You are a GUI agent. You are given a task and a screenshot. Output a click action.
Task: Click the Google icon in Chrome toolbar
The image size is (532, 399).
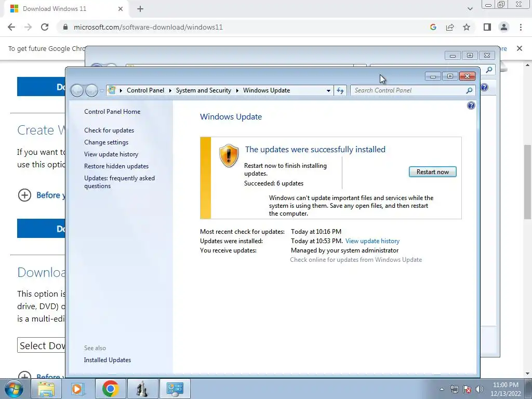click(433, 27)
